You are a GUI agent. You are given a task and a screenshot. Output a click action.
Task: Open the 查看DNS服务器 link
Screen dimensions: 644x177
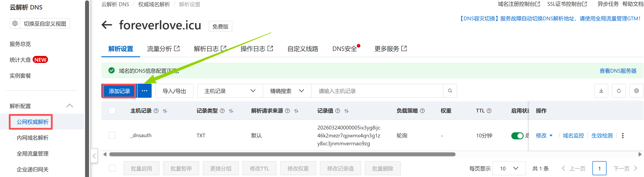(618, 71)
